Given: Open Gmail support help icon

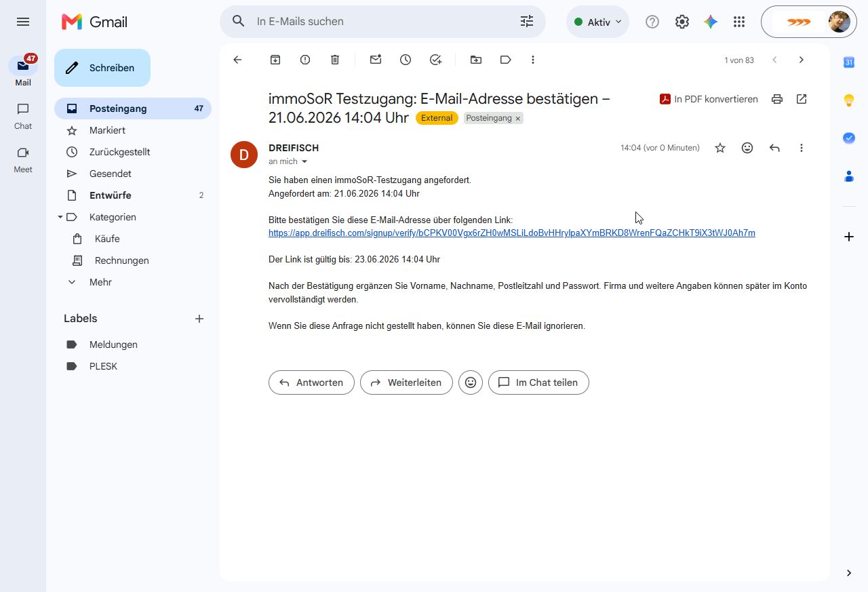Looking at the screenshot, I should click(x=652, y=22).
